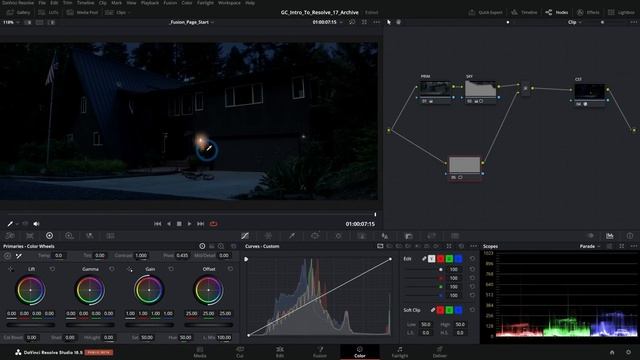Adjust the Gain master wheel slider
The image size is (640, 360).
click(x=149, y=325)
